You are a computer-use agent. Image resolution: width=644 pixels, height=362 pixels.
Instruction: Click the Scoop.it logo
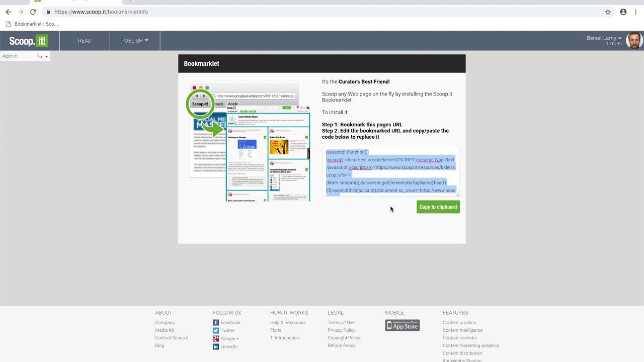(x=29, y=41)
